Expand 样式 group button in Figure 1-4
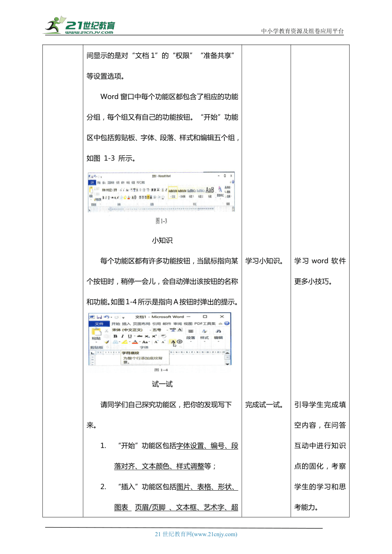The image size is (392, 554). [204, 335]
